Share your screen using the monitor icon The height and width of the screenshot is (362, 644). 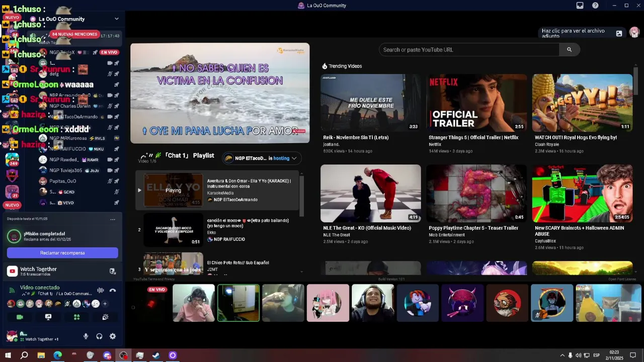click(x=48, y=317)
